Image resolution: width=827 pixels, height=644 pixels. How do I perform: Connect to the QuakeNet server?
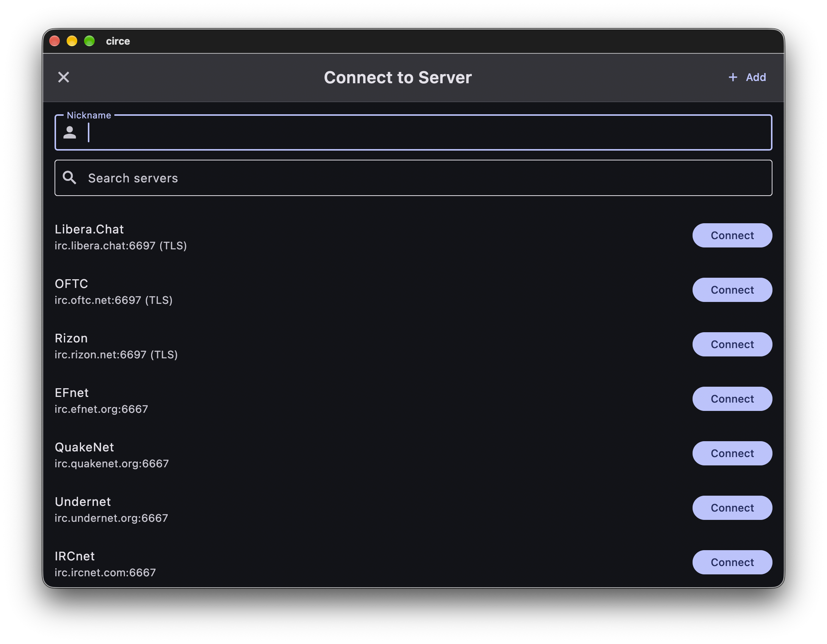(732, 453)
